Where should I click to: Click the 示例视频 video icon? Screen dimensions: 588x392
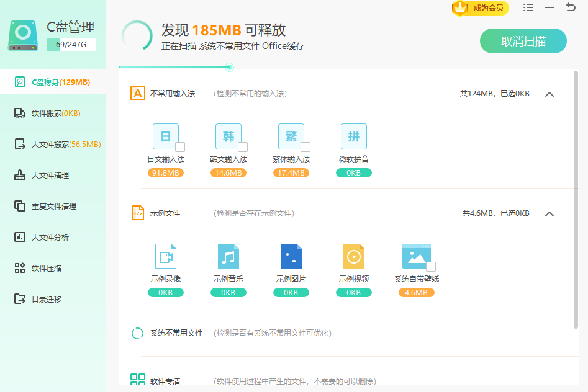(x=354, y=256)
